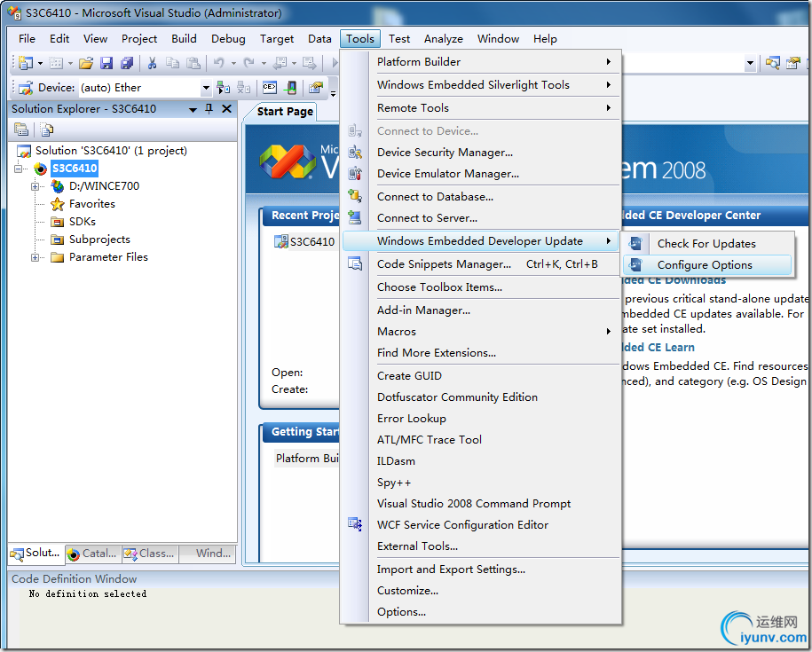Click Solution Explorer Show All Files icon
The width and height of the screenshot is (812, 652).
pos(47,129)
